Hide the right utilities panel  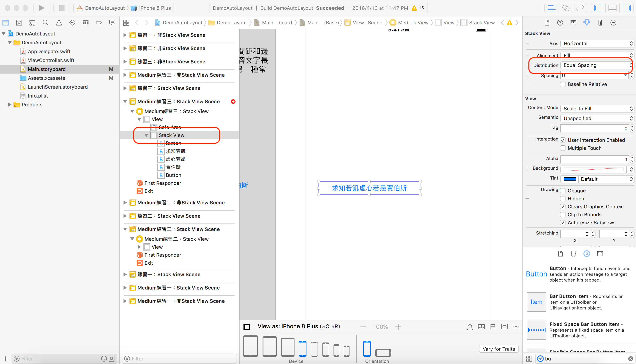tap(626, 8)
